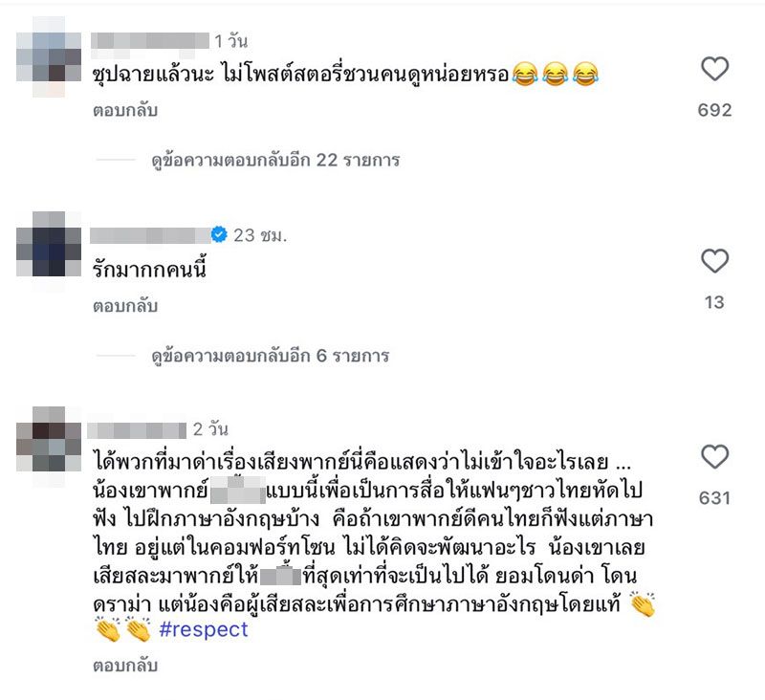Viewport: 765px width, 700px height.
Task: View likes count 692
Action: 714,110
